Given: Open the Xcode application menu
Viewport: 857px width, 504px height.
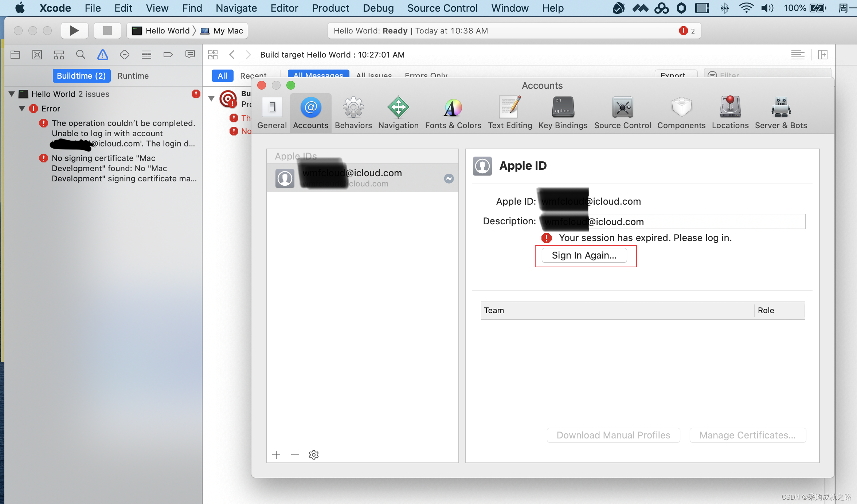Looking at the screenshot, I should 55,8.
